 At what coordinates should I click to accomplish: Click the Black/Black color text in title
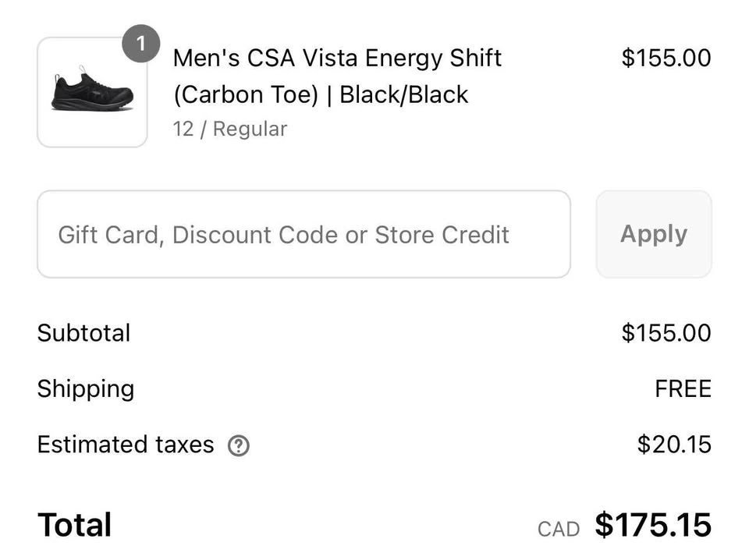[x=403, y=94]
